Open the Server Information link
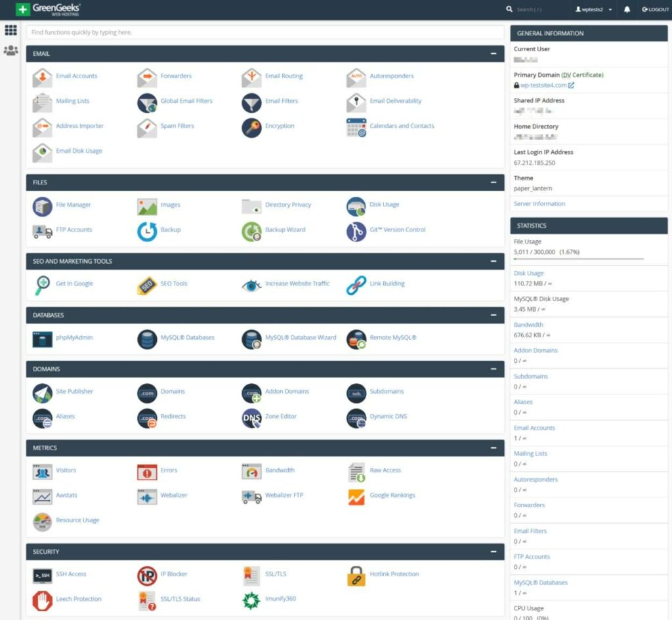 (539, 203)
